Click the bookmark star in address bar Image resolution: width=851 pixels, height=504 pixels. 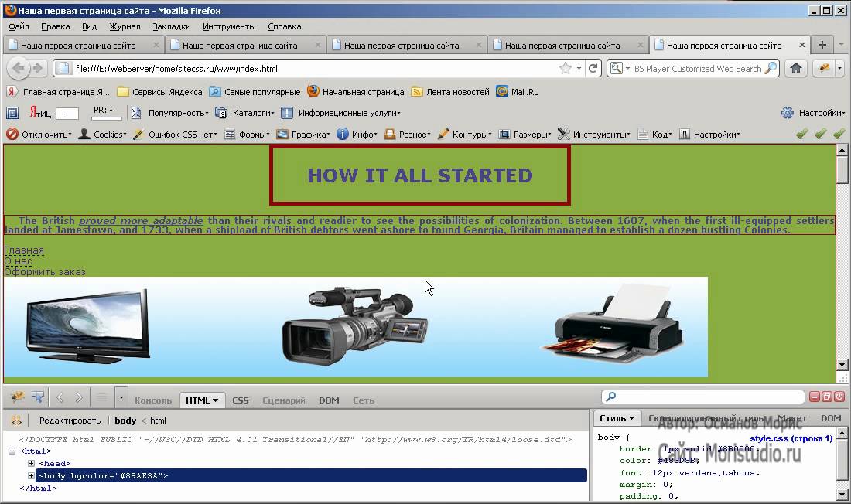(x=566, y=68)
